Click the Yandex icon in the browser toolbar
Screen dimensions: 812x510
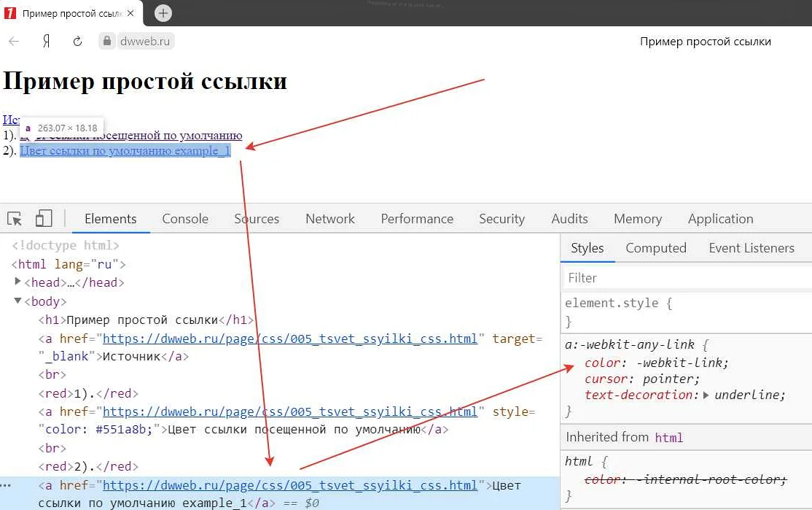click(x=45, y=41)
